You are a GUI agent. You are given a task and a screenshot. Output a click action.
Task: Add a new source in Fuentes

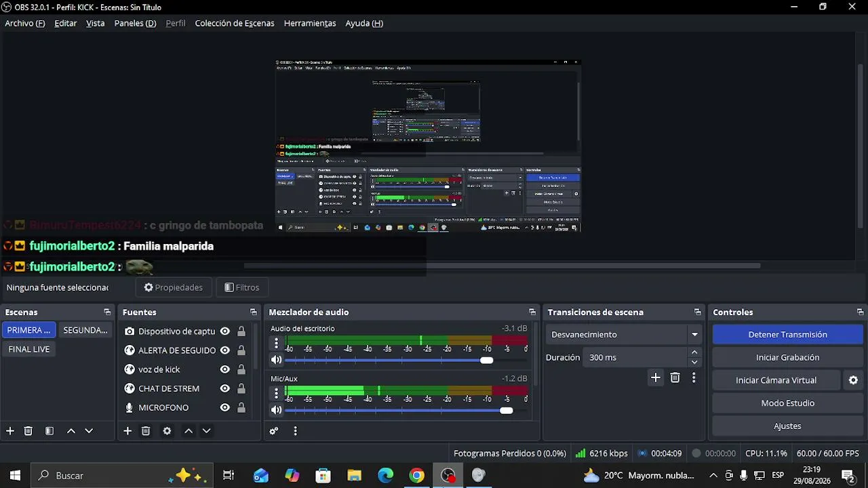(127, 431)
